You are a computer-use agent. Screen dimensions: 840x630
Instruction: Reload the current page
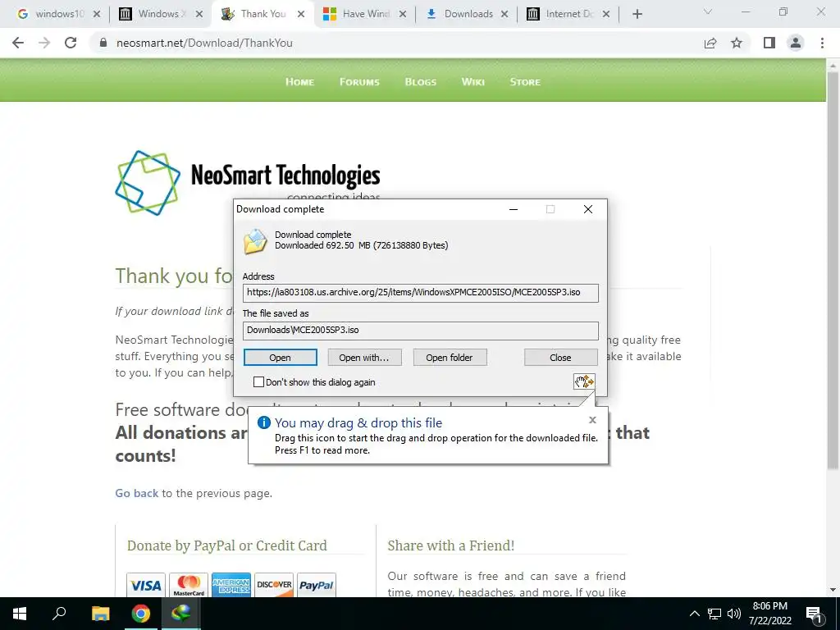pyautogui.click(x=71, y=43)
